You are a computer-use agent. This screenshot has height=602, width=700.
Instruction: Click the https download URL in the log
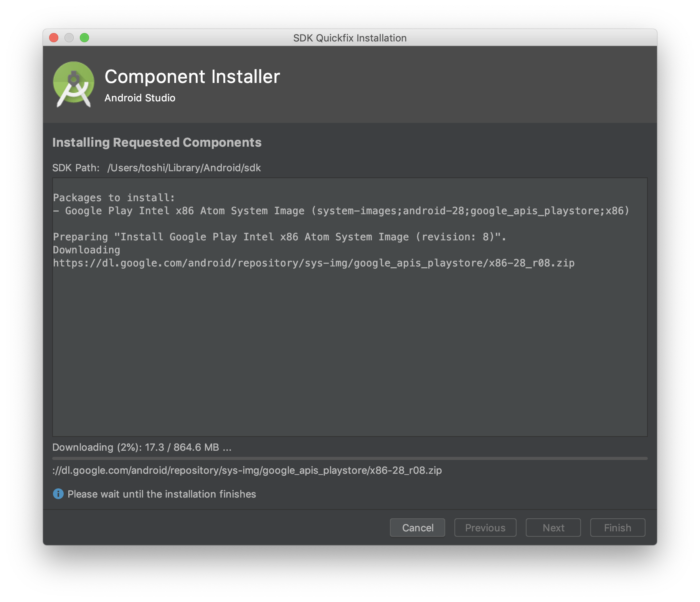coord(314,263)
